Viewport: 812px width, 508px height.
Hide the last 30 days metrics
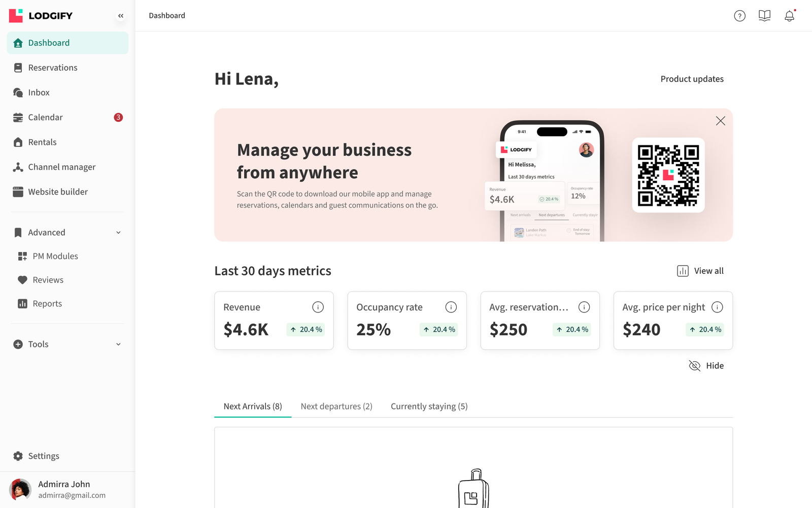click(x=706, y=366)
